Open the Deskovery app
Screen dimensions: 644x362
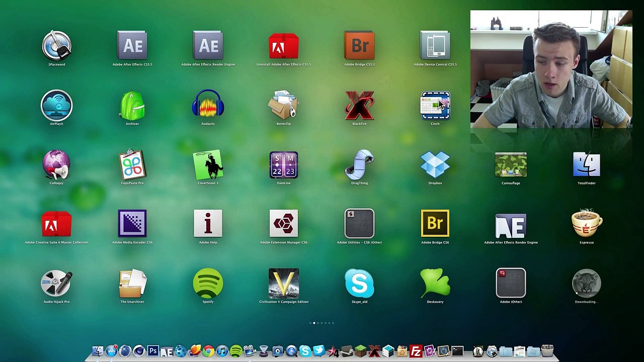(x=435, y=284)
